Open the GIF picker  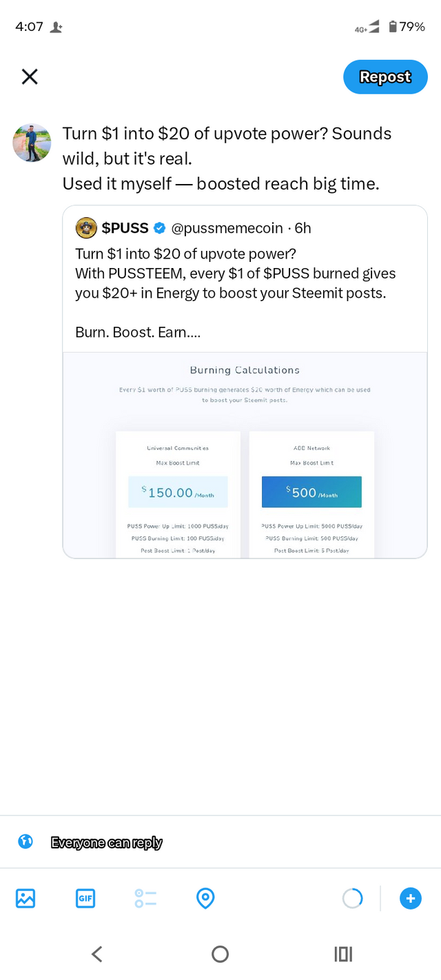(x=85, y=898)
